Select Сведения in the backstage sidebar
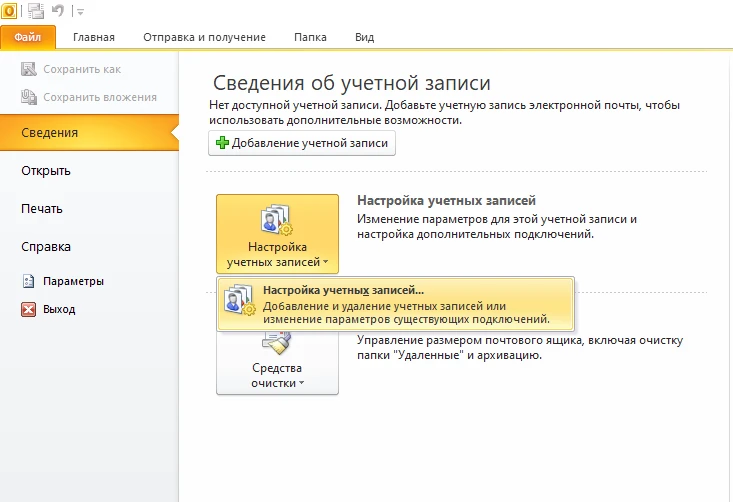733x502 pixels. click(x=89, y=133)
